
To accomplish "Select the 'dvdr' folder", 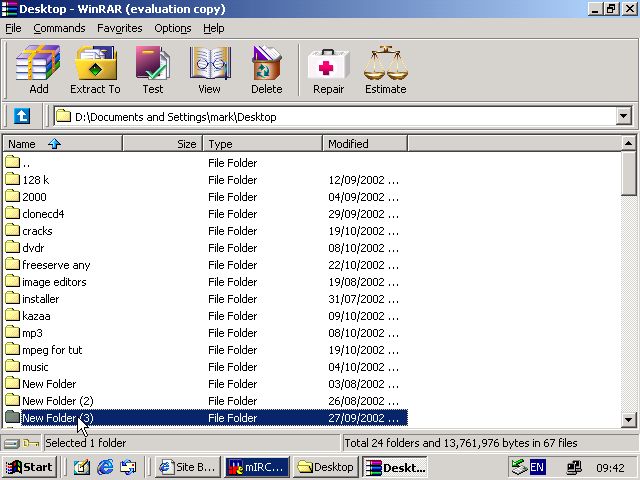I will coord(33,248).
